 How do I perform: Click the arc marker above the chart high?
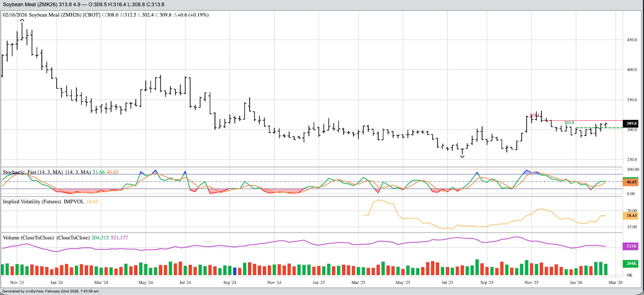22,21
